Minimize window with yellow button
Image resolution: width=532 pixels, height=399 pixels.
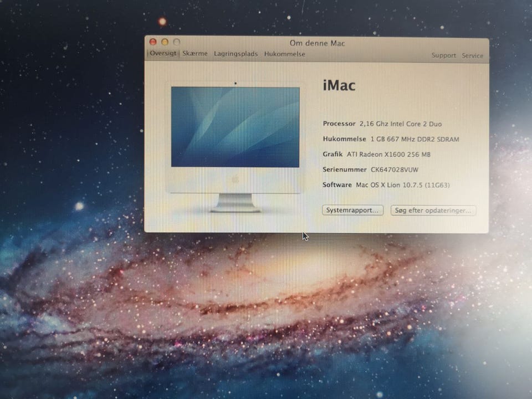coord(165,42)
